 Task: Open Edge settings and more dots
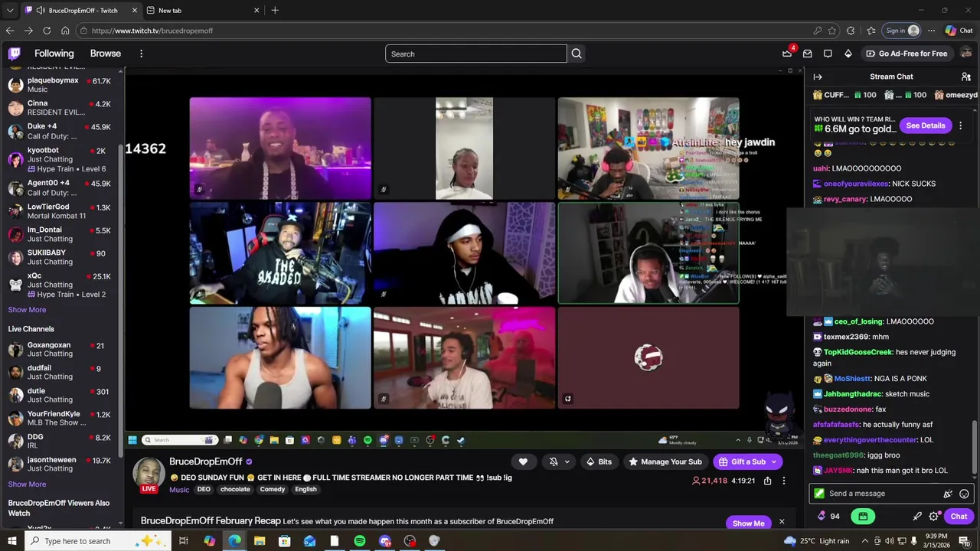click(931, 31)
